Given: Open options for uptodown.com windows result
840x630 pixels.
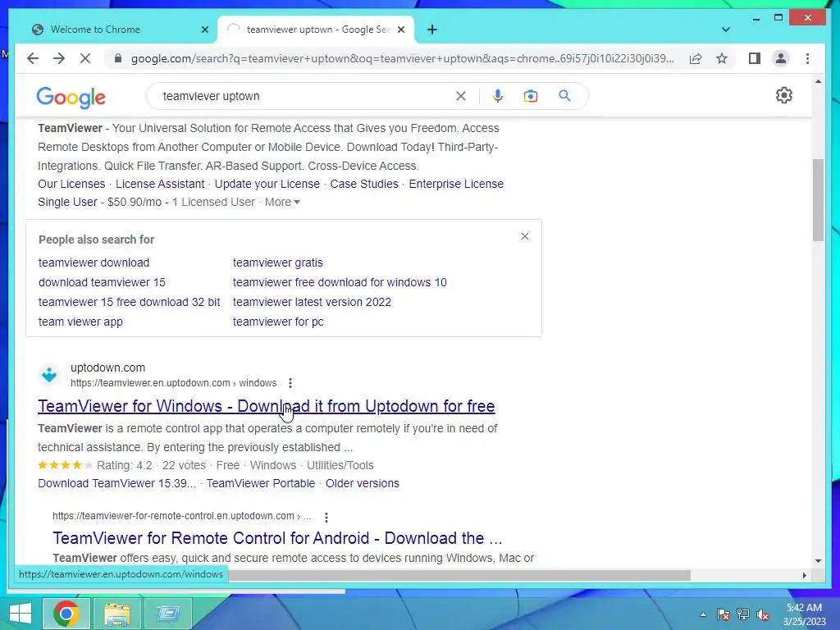Looking at the screenshot, I should pyautogui.click(x=290, y=383).
